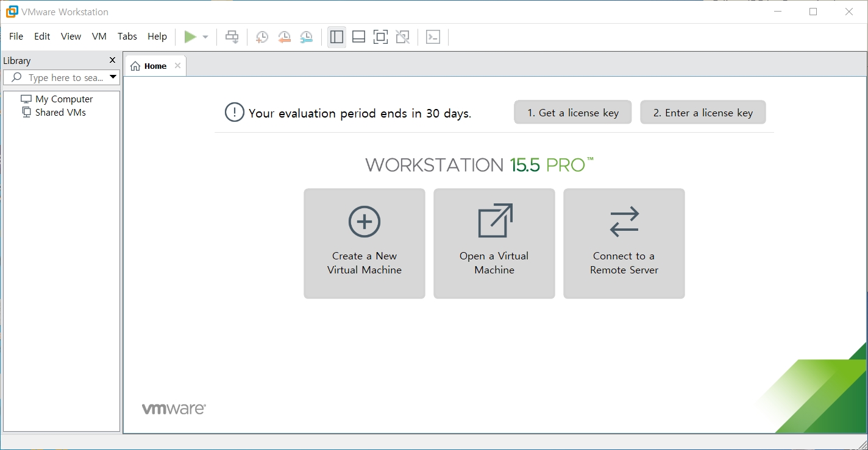
Task: Click the evaluation warning exclamation icon
Action: (234, 113)
